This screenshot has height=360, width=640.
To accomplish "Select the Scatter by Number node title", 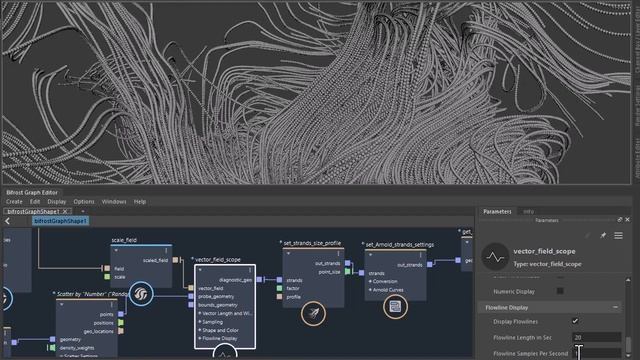I will pos(92,294).
